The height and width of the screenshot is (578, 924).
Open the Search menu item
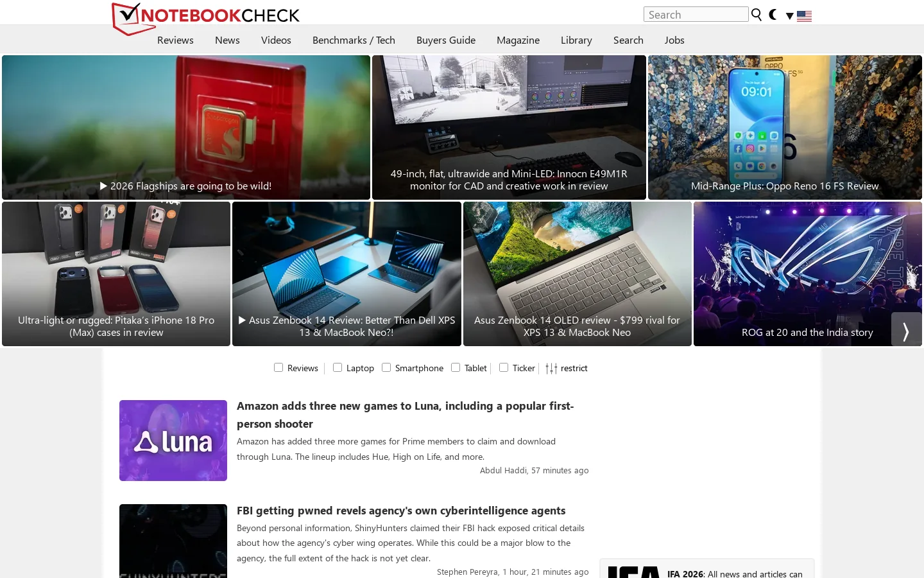[628, 40]
